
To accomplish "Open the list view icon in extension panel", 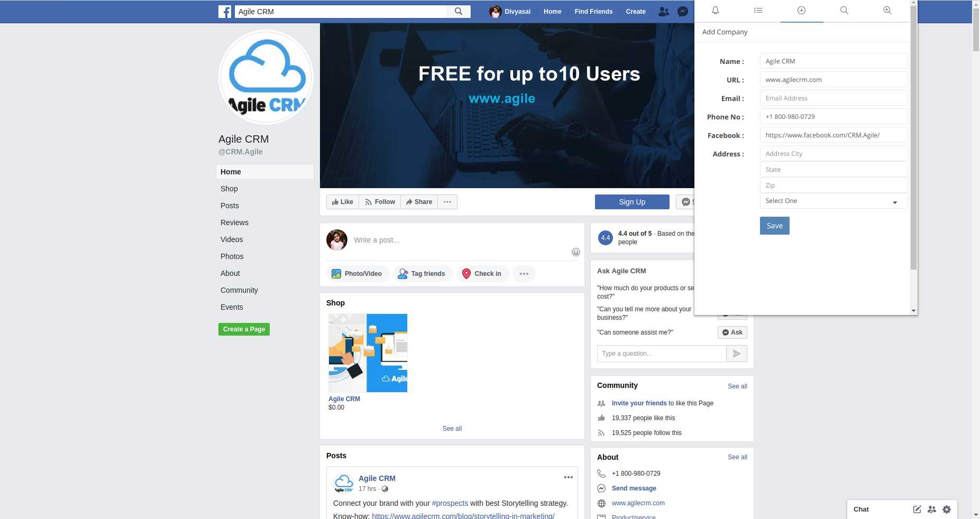I will pyautogui.click(x=758, y=11).
